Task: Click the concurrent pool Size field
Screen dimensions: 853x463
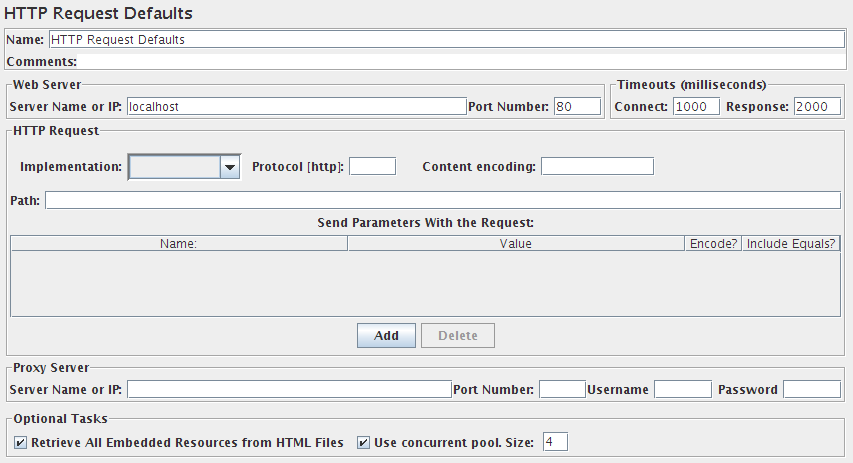Action: pyautogui.click(x=556, y=442)
